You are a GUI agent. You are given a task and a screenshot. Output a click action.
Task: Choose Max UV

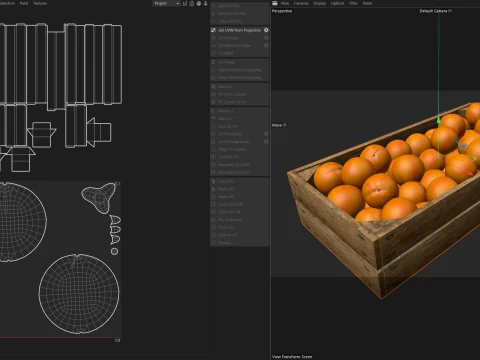click(x=240, y=87)
